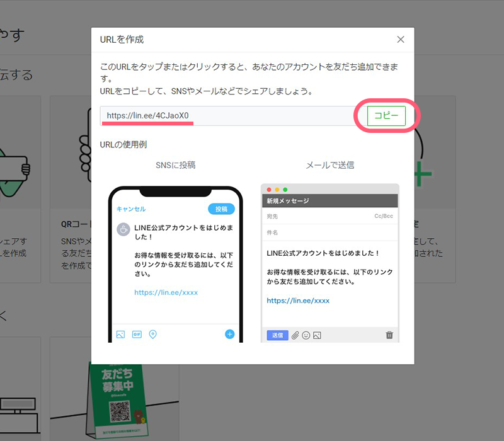Click the coffee cup profile avatar
Viewport: 504px width, 441px height.
click(123, 229)
